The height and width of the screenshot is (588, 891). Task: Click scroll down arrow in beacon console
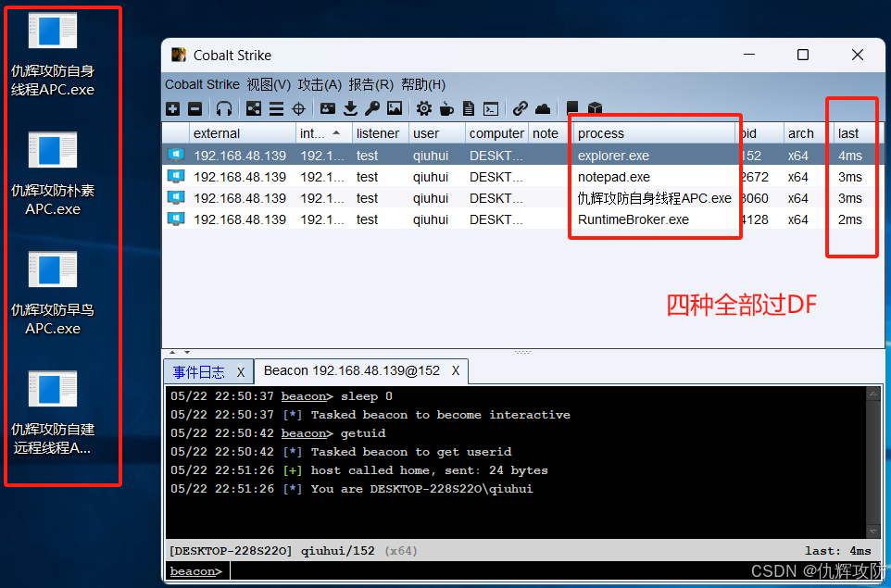pos(873,532)
